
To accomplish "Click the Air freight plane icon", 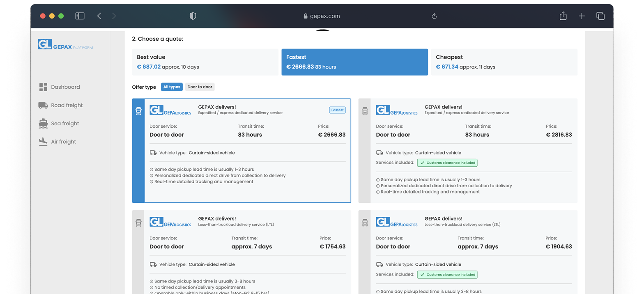I will (x=43, y=142).
